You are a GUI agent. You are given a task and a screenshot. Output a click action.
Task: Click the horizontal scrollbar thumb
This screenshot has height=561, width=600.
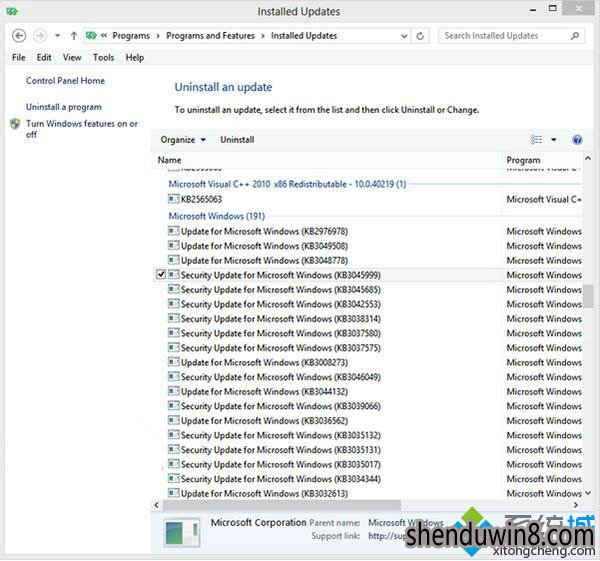(282, 506)
